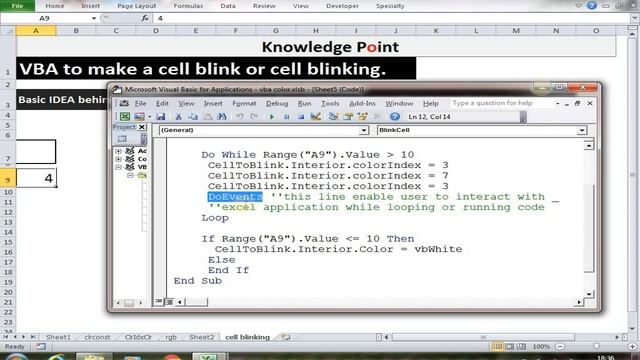The width and height of the screenshot is (640, 360).
Task: Switch to Full Module View button
Action: pyautogui.click(x=169, y=302)
